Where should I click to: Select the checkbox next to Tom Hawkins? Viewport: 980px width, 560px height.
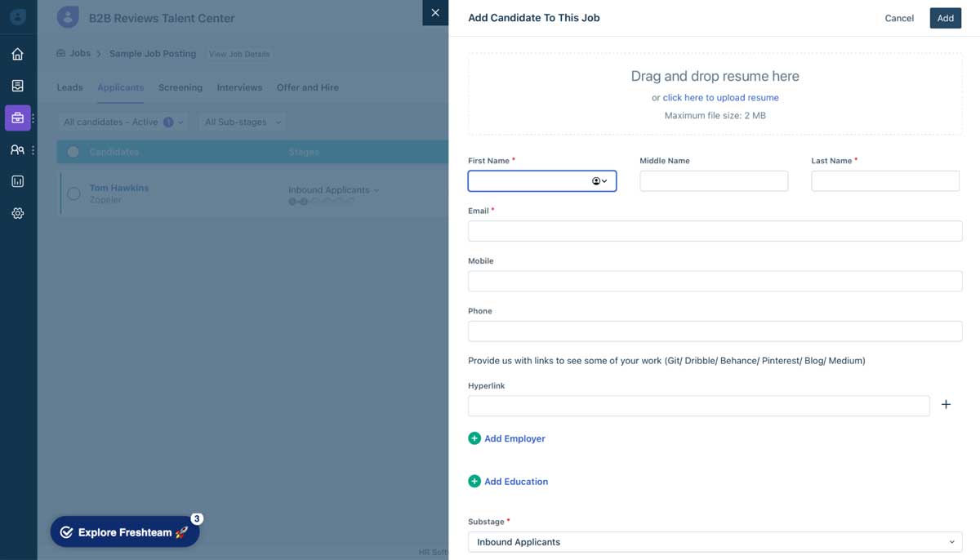click(73, 193)
